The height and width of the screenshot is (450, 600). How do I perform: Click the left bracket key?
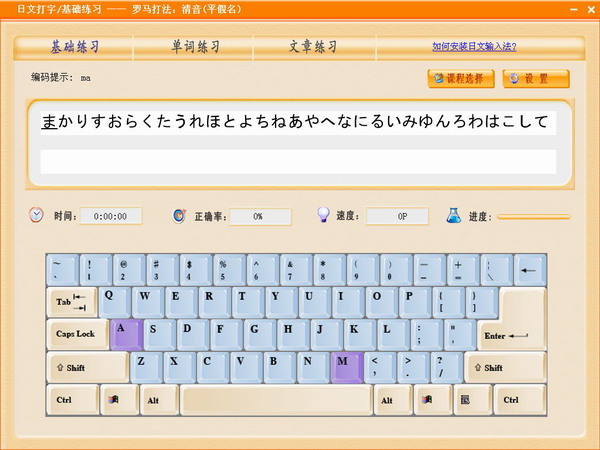(448, 302)
